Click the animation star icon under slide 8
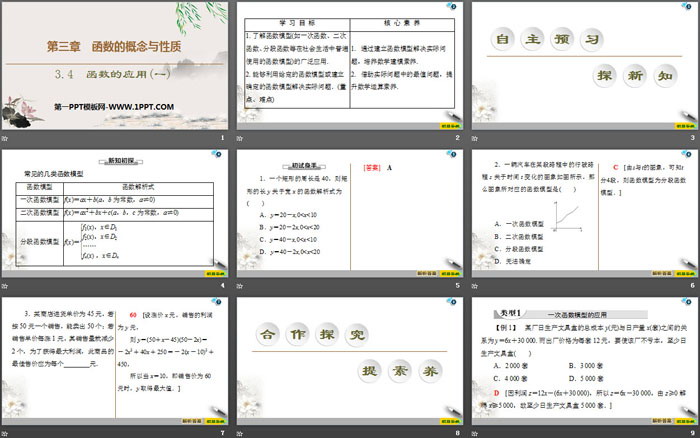The image size is (700, 438). (x=240, y=433)
